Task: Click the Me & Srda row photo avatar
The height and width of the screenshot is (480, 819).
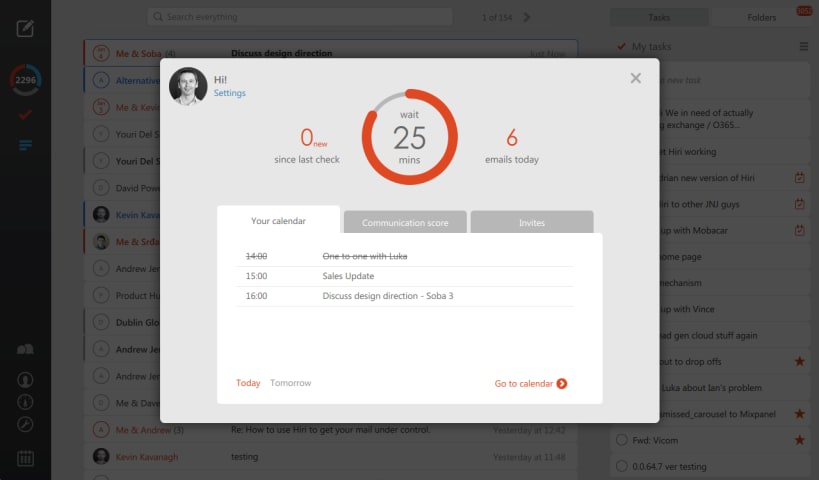Action: pyautogui.click(x=101, y=241)
